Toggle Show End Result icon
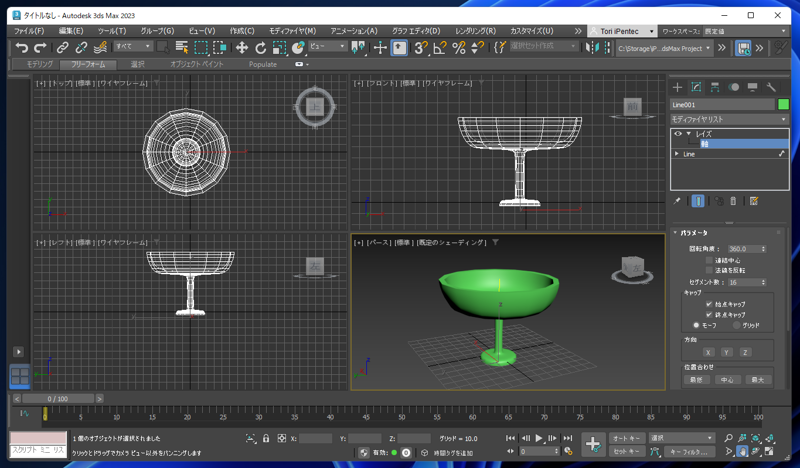Image resolution: width=800 pixels, height=468 pixels. pyautogui.click(x=698, y=201)
